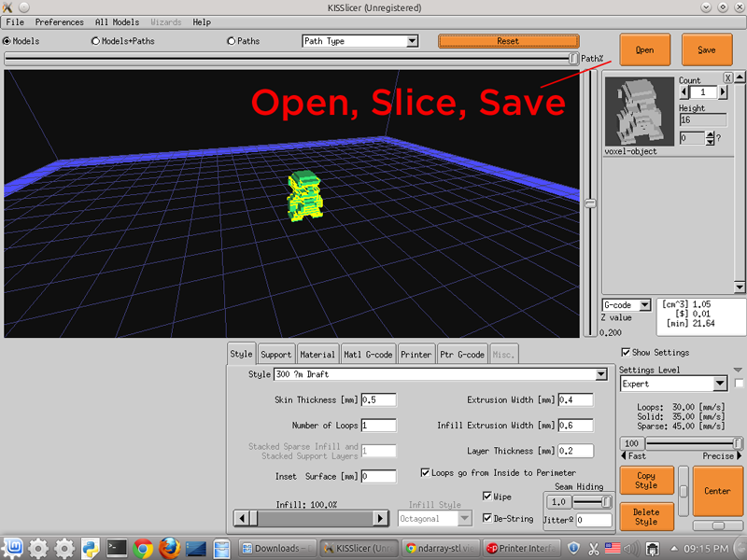Screen dimensions: 747x560
Task: Toggle the unlabeled checkbox next to Expert dropdown
Action: click(739, 384)
